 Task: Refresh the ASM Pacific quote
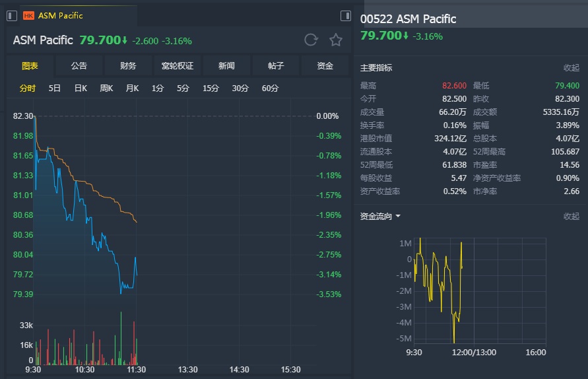tap(311, 40)
